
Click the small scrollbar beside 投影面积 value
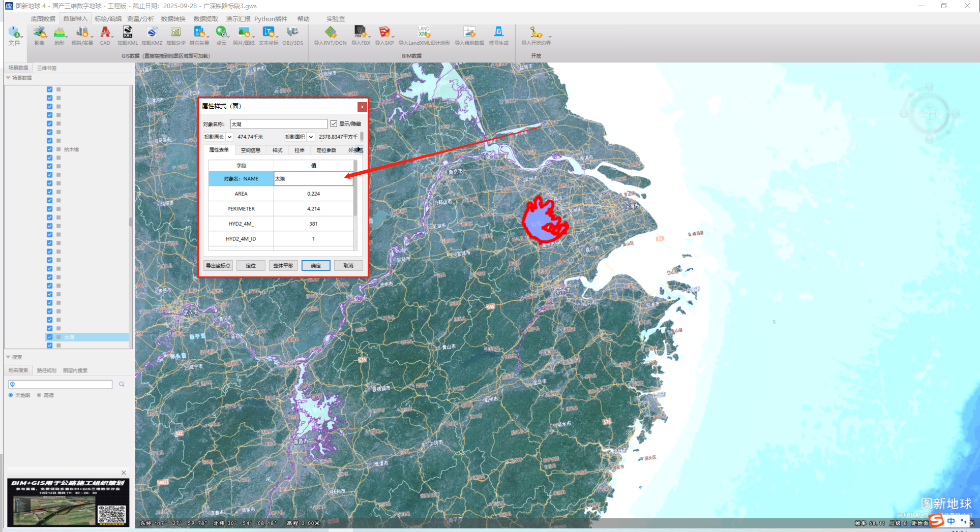tap(362, 136)
